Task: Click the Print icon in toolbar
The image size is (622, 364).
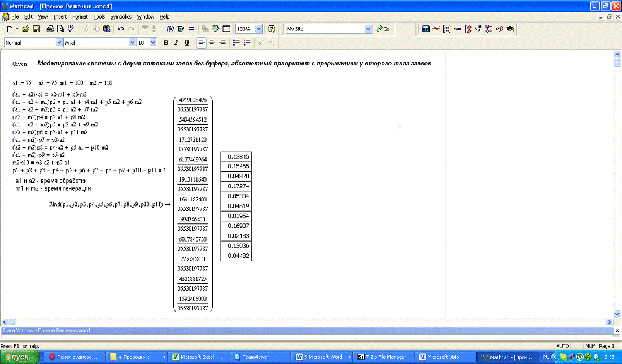Action: coord(50,29)
